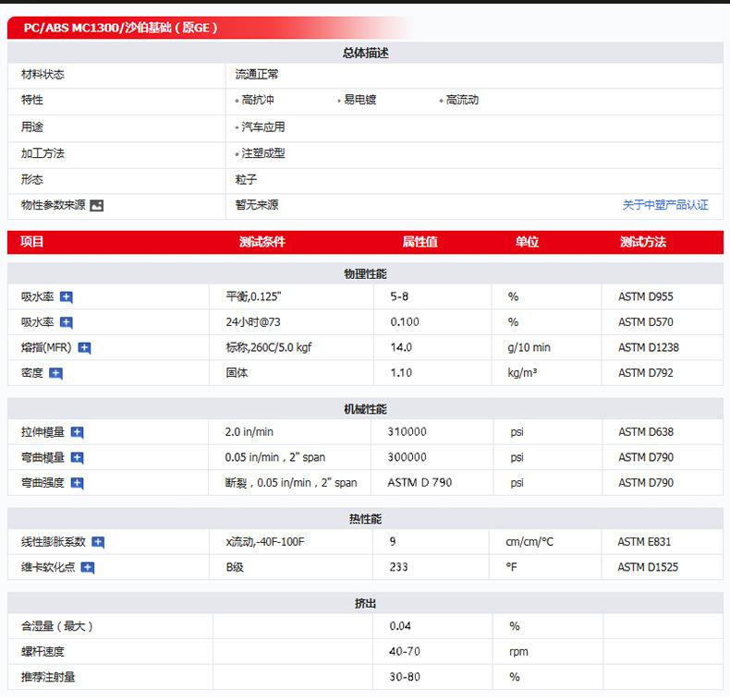Click the 测试方法 column header
Screen dimensions: 730x700
tap(643, 242)
